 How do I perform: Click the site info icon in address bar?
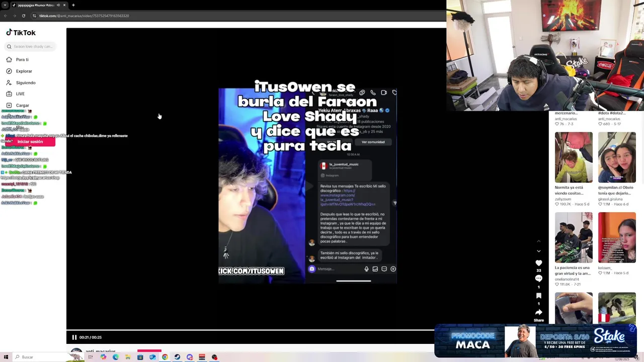[34, 16]
